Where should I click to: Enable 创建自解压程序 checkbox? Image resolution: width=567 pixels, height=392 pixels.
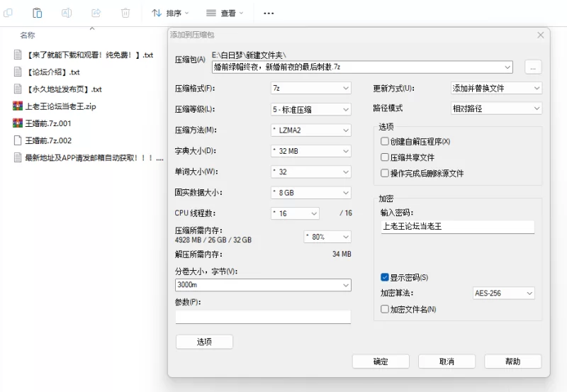point(385,142)
